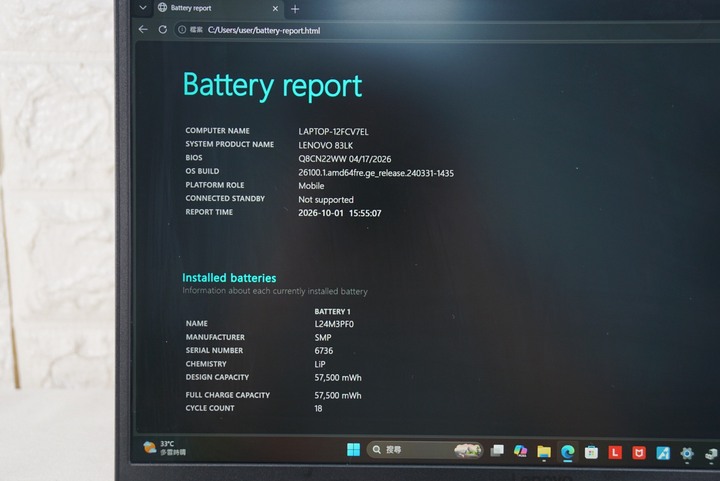The width and height of the screenshot is (720, 481).
Task: Launch the red L Lenovo app
Action: tap(615, 453)
